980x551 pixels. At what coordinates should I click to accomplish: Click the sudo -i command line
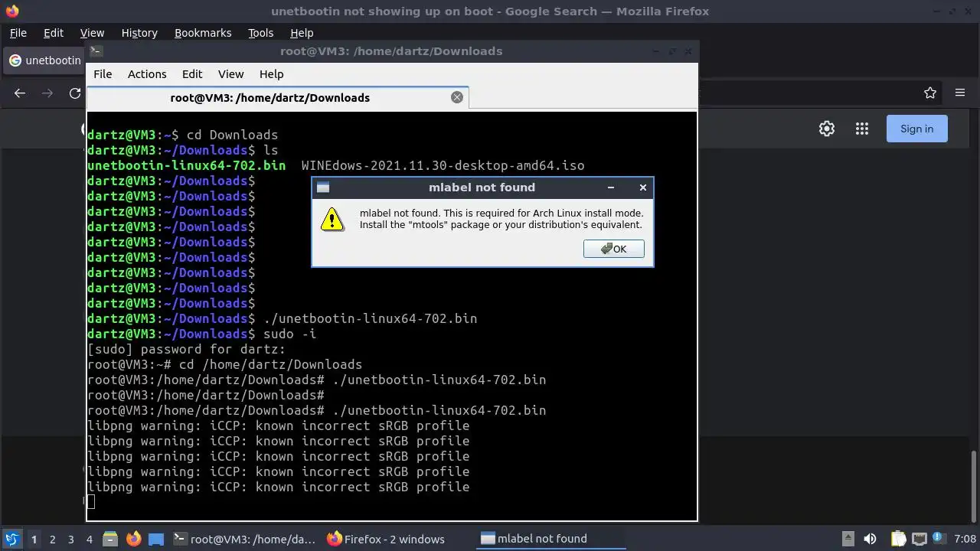(x=289, y=334)
